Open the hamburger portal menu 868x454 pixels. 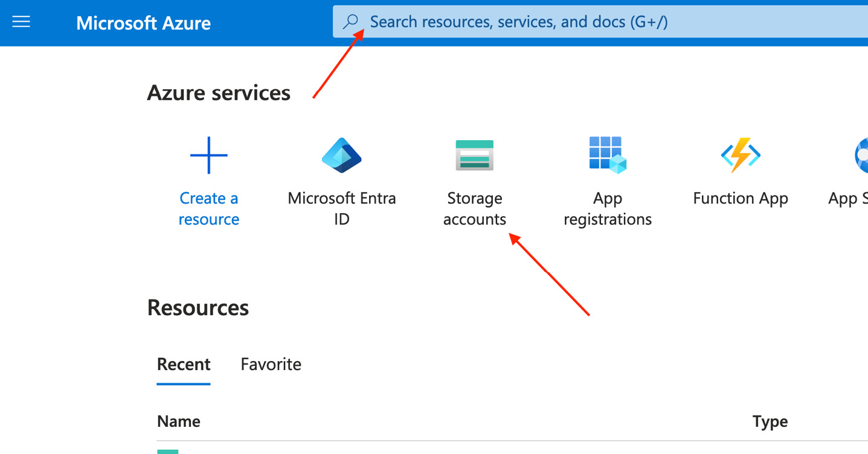pyautogui.click(x=21, y=22)
